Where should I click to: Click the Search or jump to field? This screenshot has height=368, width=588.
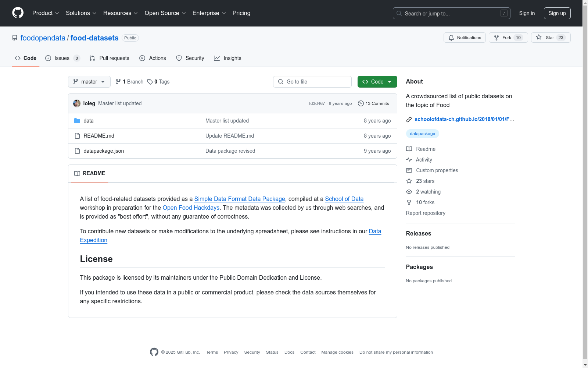coord(452,13)
